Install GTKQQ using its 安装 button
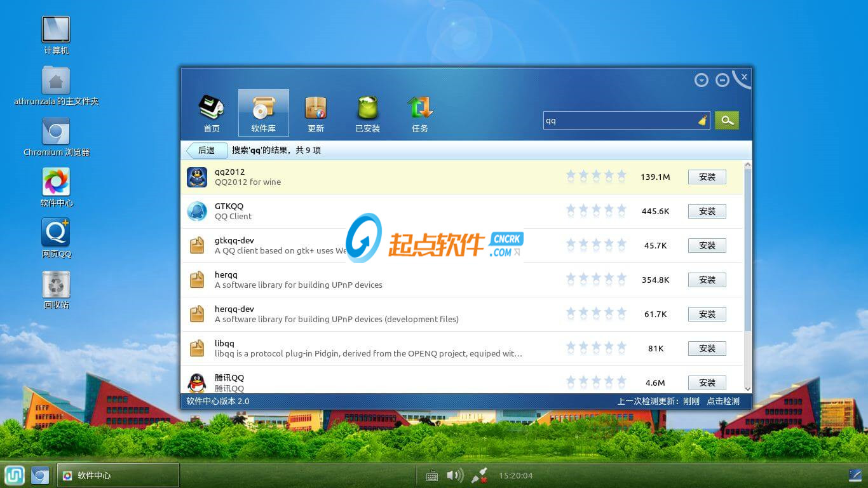Viewport: 868px width, 488px height. click(707, 212)
